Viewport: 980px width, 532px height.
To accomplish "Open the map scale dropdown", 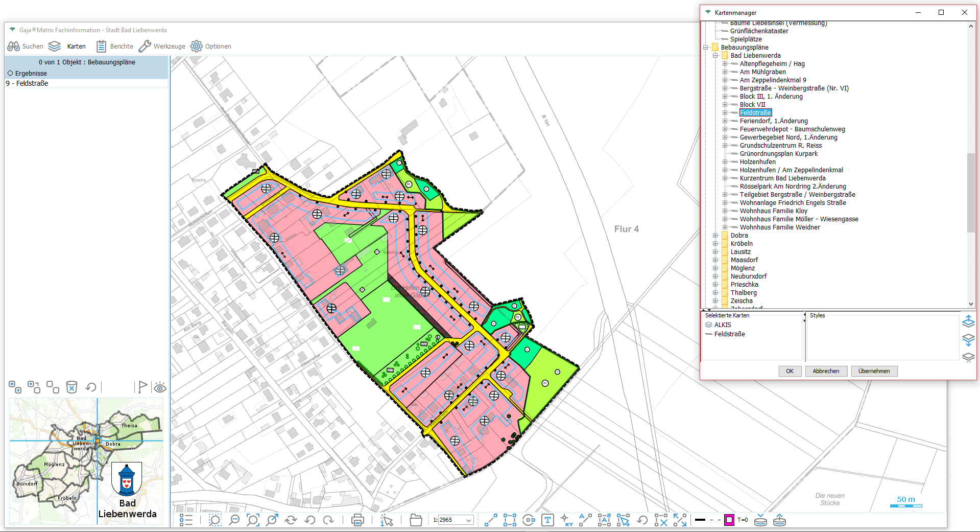I will [x=468, y=520].
